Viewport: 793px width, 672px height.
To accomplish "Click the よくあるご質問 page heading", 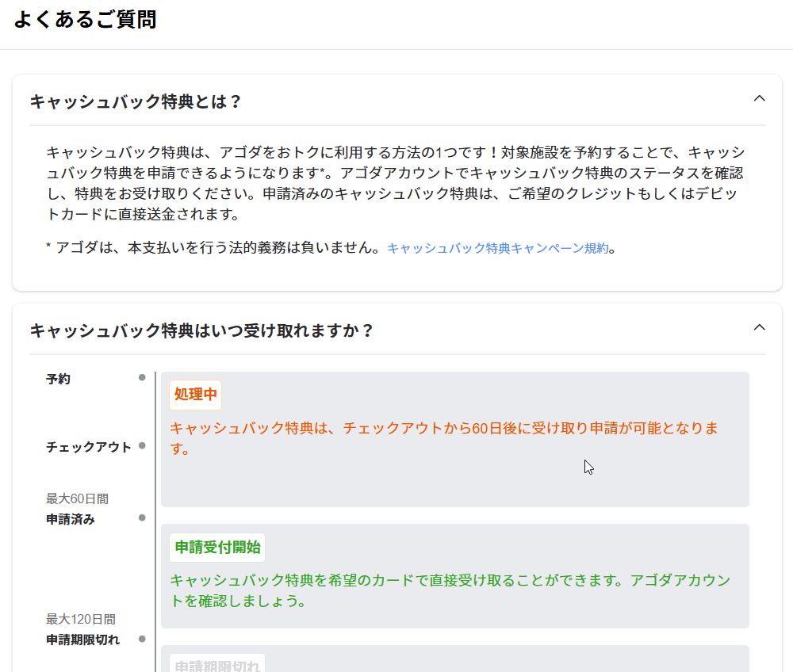I will 85,20.
